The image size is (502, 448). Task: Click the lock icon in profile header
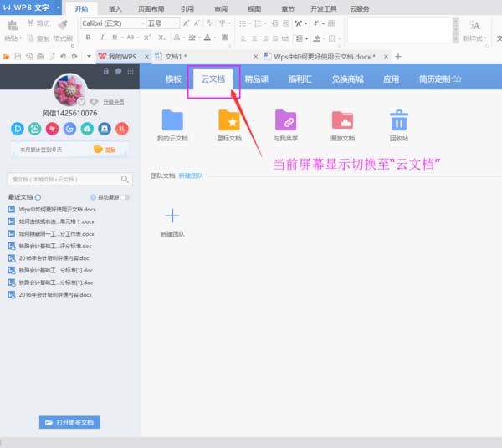point(106,71)
